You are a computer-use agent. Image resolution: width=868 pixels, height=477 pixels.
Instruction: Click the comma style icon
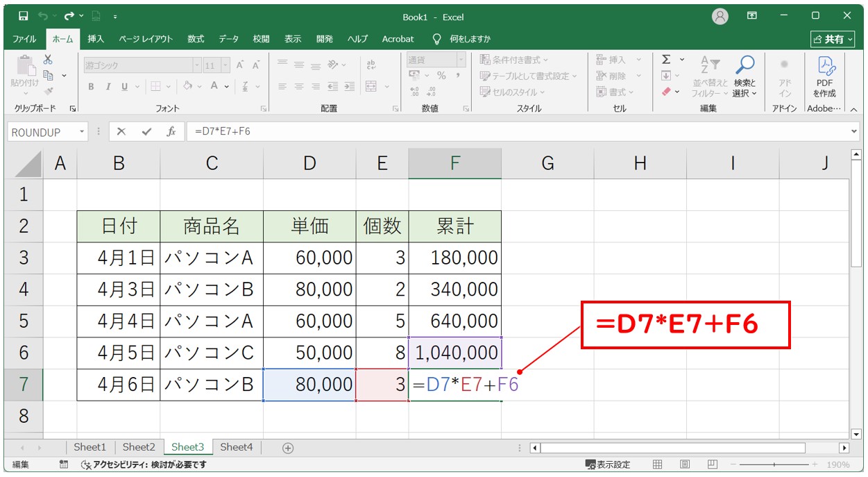[x=458, y=76]
